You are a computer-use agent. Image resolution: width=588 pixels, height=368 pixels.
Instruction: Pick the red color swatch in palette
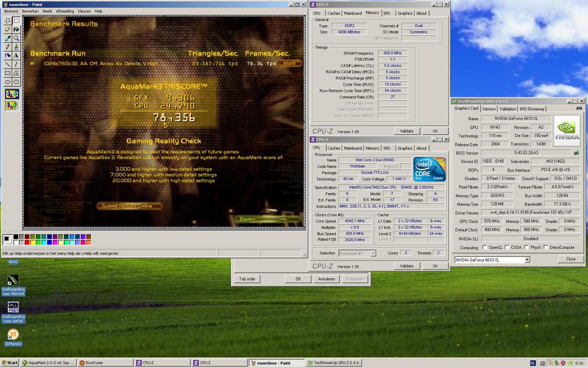click(x=27, y=242)
